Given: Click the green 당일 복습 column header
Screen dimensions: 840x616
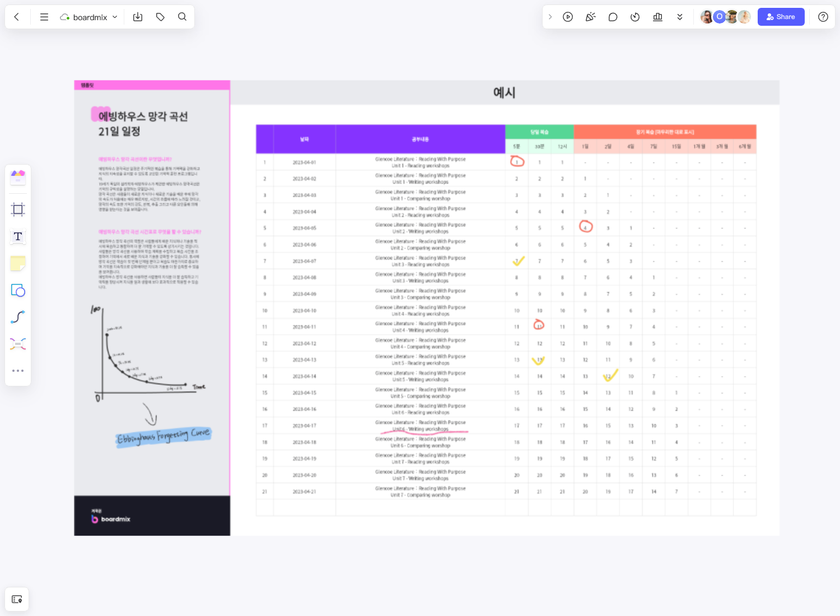Looking at the screenshot, I should pos(539,132).
